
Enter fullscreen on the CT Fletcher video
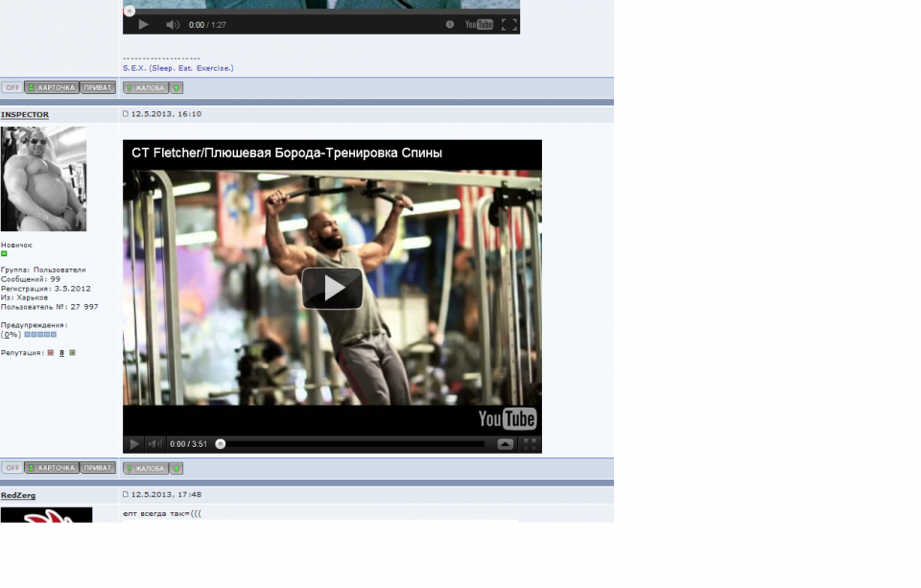click(x=530, y=444)
